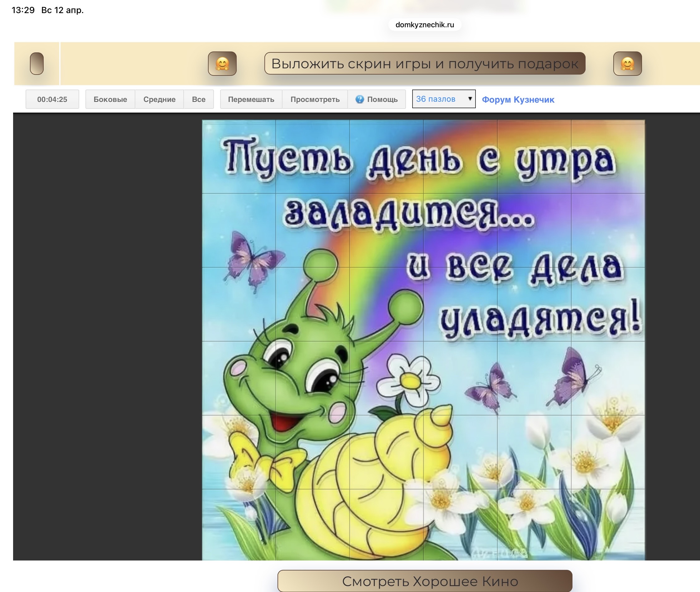This screenshot has width=700, height=592.
Task: Click the left hugging emoji button
Action: (222, 63)
